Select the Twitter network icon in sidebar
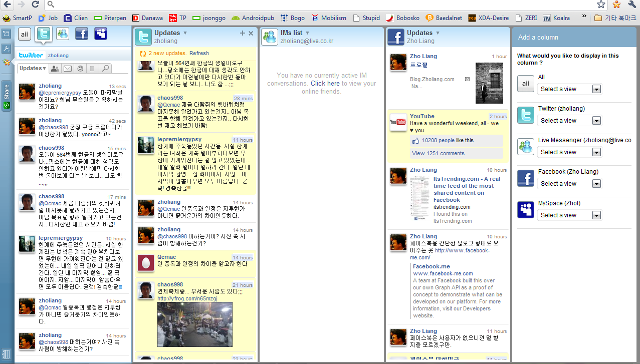Screen dimensions: 640x364 (x=44, y=34)
